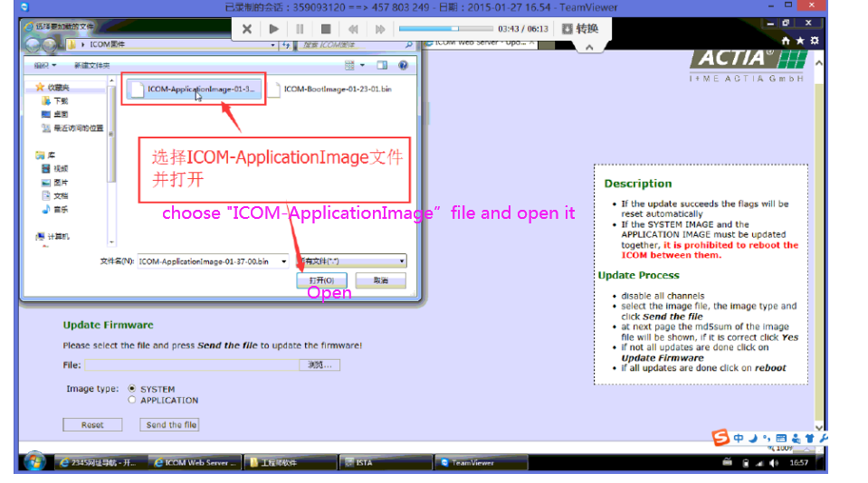This screenshot has width=868, height=483.
Task: Select 计算机 computer in the sidebar
Action: point(52,236)
